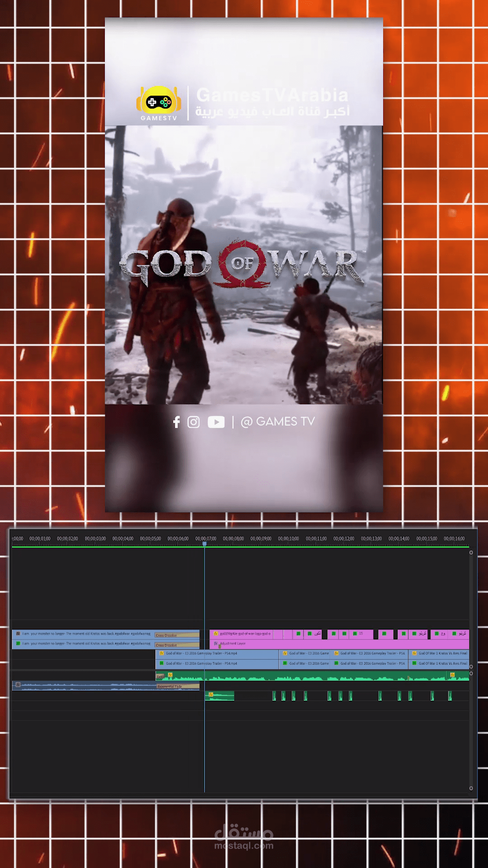Click the blue playhead handle on ruler
The width and height of the screenshot is (488, 868).
pyautogui.click(x=205, y=544)
